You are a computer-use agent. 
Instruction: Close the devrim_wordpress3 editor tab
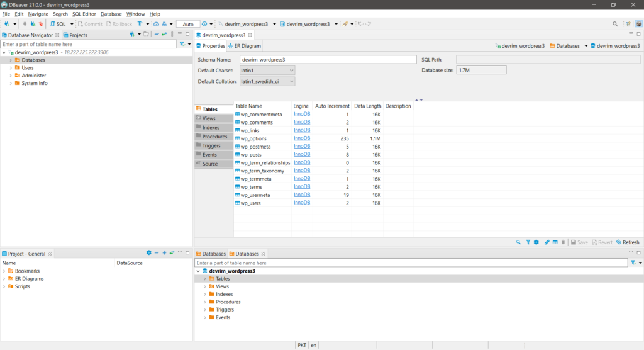[x=250, y=35]
